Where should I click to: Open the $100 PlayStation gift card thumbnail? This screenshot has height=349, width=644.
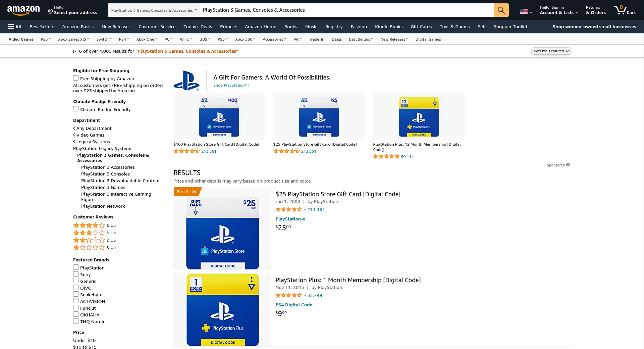(x=219, y=117)
